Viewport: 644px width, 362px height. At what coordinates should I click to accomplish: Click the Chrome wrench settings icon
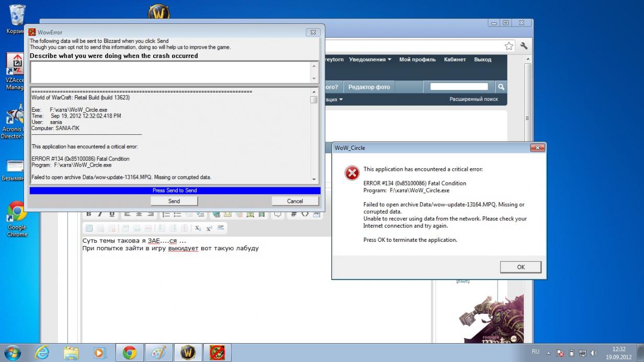[524, 46]
